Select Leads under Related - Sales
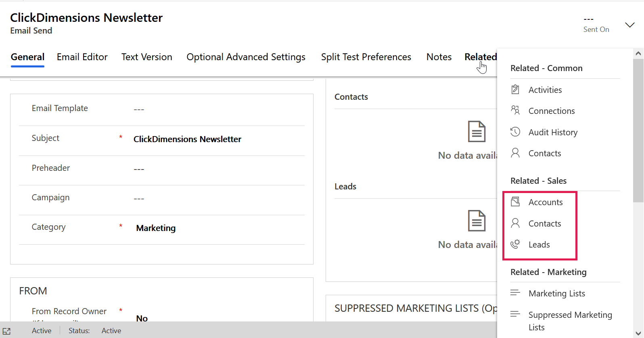The height and width of the screenshot is (338, 644). coord(539,244)
